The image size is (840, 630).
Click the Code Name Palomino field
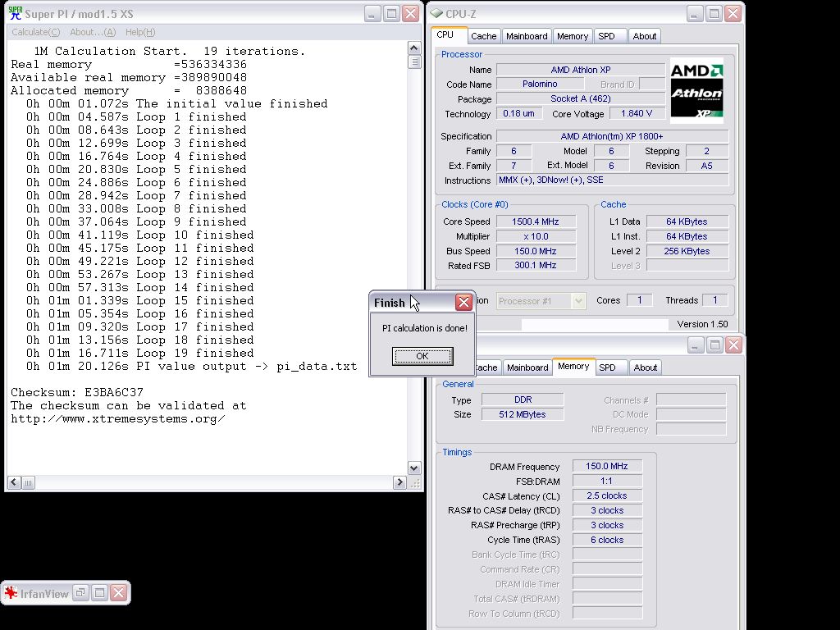pos(540,84)
